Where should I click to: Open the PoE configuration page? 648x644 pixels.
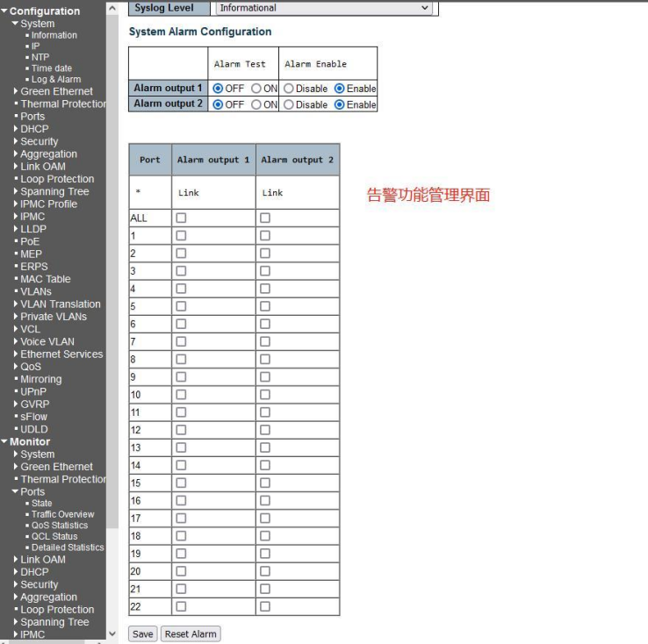pyautogui.click(x=31, y=241)
